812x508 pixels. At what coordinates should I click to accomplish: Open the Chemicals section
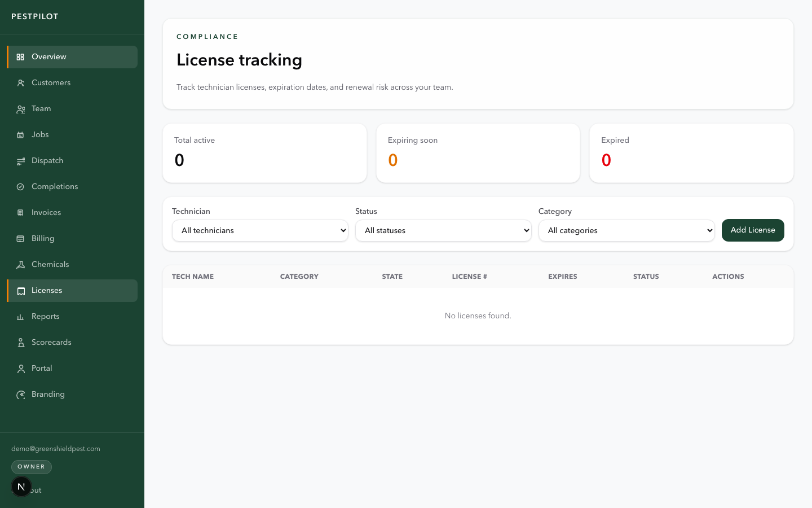pyautogui.click(x=72, y=265)
